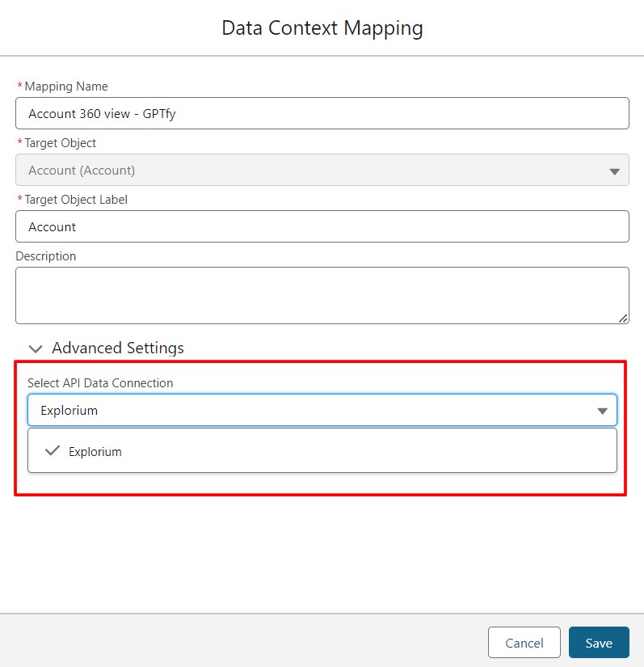Click the Description label text

(x=46, y=256)
